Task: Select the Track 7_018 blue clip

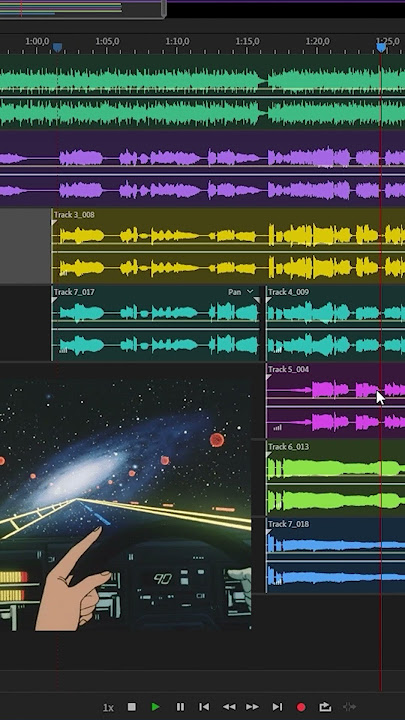Action: [x=336, y=555]
